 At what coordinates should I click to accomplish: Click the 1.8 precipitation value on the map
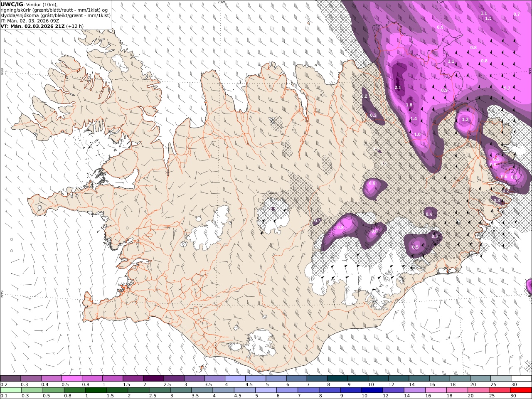pos(409,105)
